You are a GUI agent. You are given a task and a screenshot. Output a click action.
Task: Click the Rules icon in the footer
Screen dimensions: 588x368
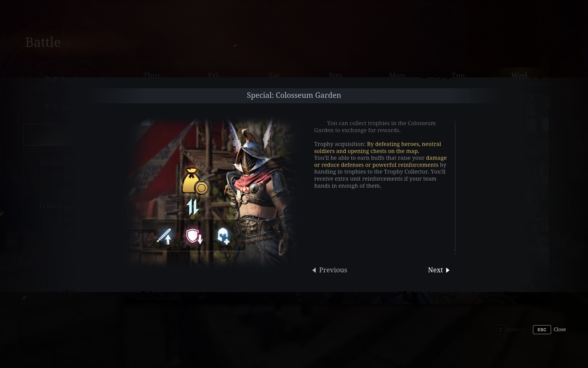(500, 330)
